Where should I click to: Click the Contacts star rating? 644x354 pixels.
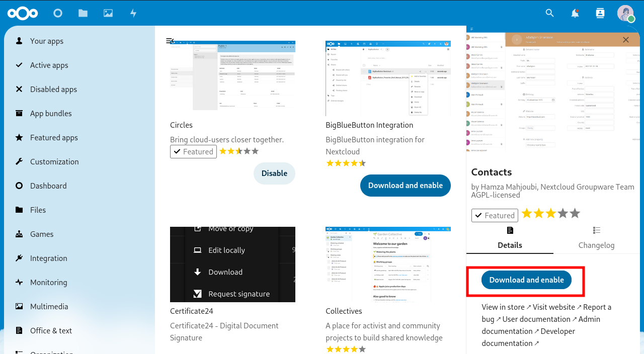(x=551, y=214)
